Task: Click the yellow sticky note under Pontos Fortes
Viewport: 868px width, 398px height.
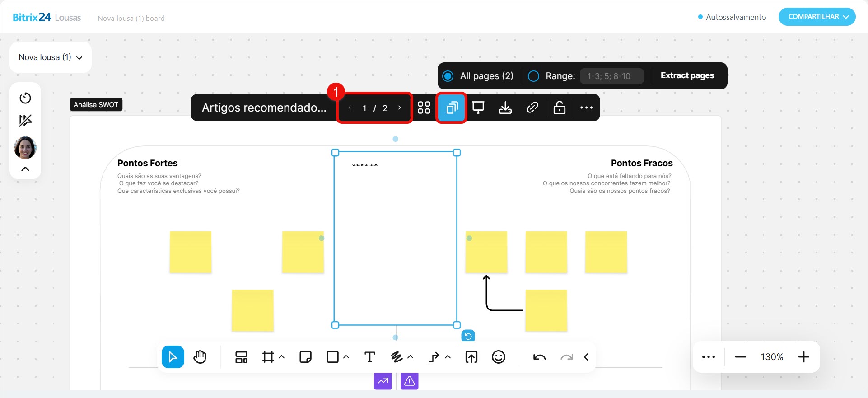Action: [190, 252]
